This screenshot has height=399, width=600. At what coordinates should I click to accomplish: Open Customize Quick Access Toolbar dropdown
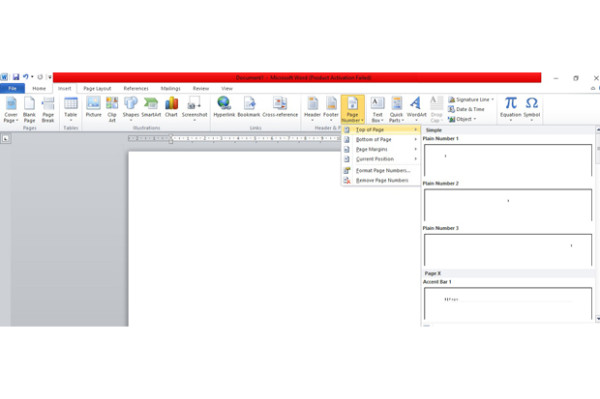(x=49, y=77)
